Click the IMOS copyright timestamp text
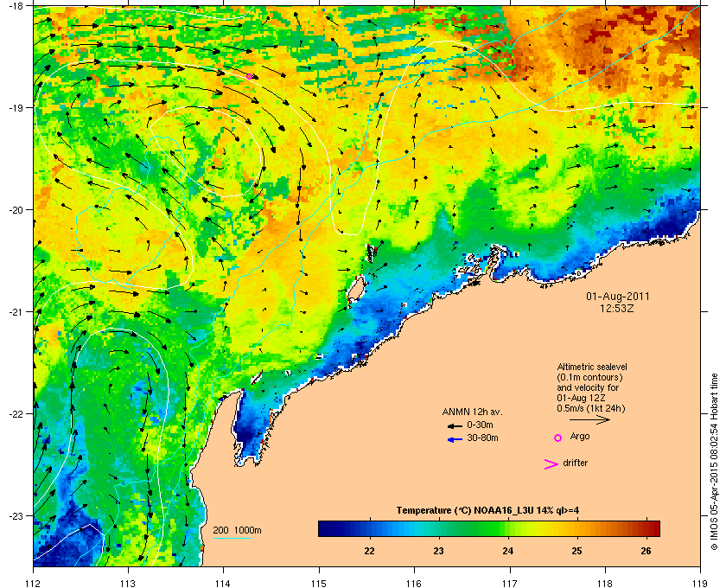Image resolution: width=726 pixels, height=588 pixels. 715,463
